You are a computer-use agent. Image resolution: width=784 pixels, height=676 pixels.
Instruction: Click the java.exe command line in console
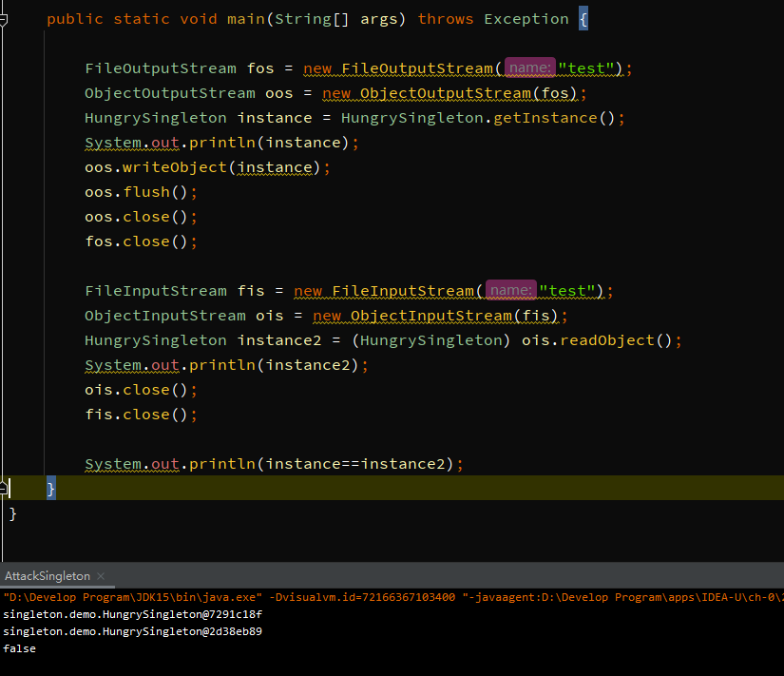click(x=393, y=597)
